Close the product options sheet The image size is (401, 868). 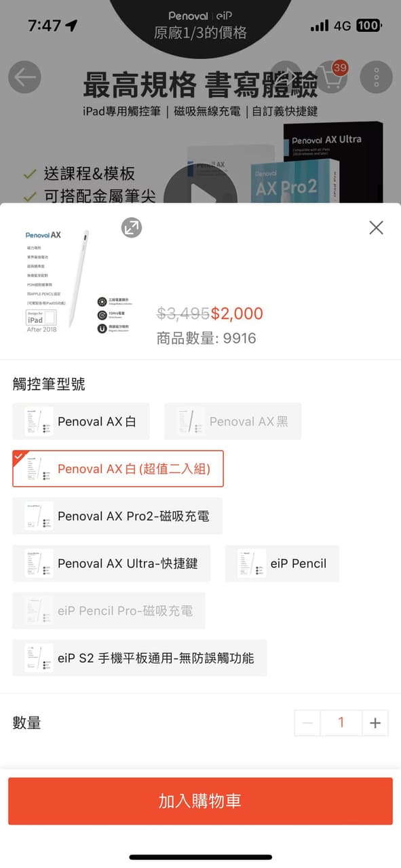(376, 227)
